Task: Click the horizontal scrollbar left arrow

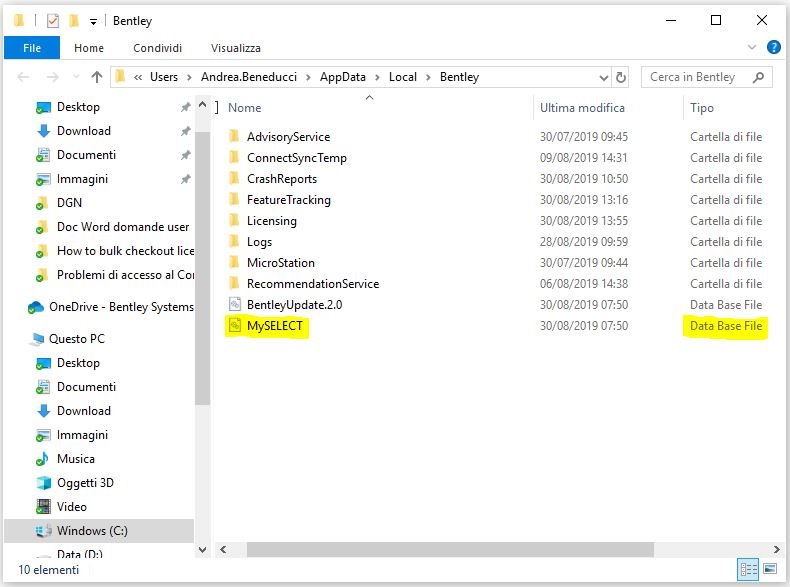Action: pos(223,550)
